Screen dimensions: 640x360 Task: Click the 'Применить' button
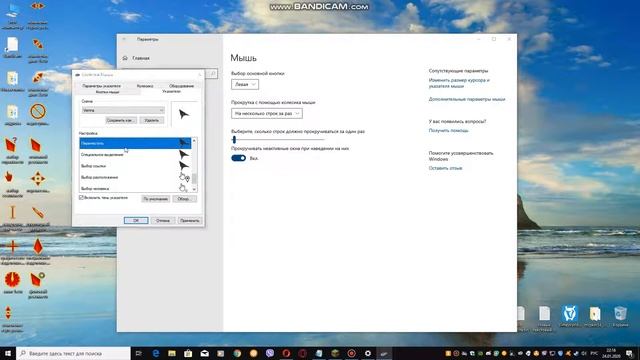click(189, 220)
